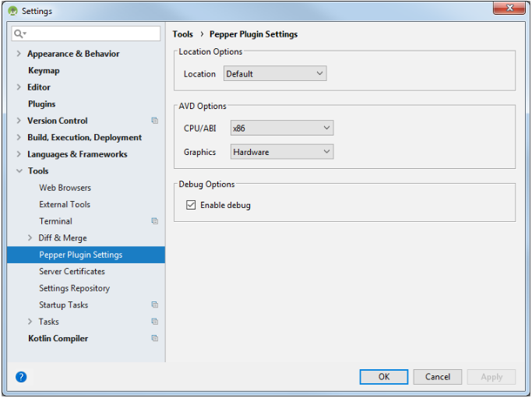Screen dimensions: 532x398
Task: Click project-level icon beside Version Control
Action: [x=154, y=121]
